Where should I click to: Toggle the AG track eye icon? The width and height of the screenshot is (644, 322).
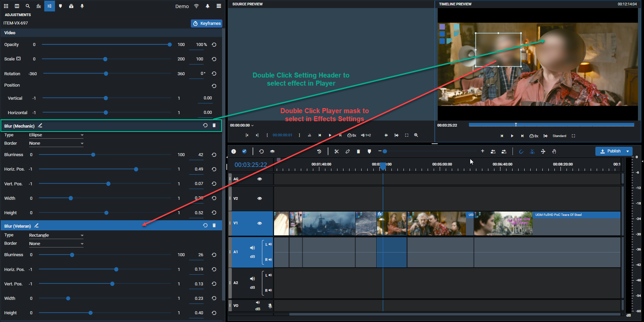(259, 179)
